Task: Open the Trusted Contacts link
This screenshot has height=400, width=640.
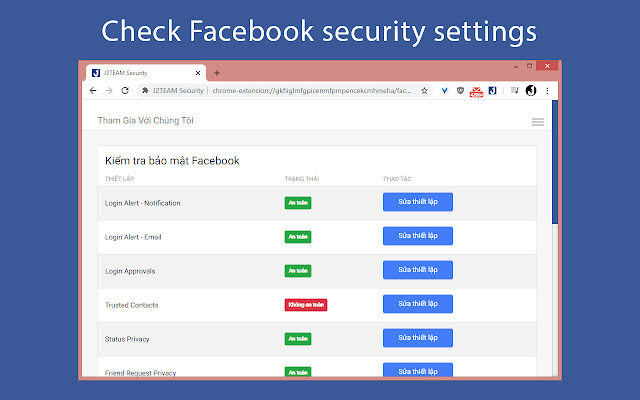Action: [132, 305]
